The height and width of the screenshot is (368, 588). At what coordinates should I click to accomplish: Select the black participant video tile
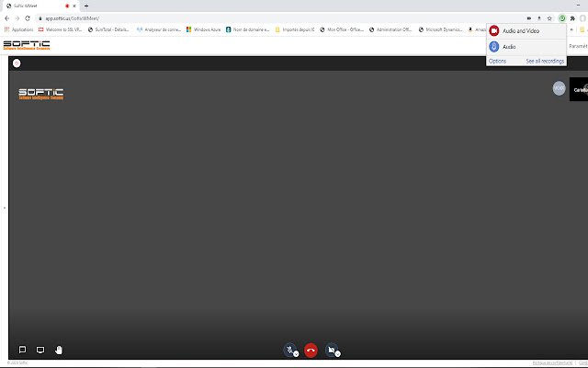[x=579, y=89]
